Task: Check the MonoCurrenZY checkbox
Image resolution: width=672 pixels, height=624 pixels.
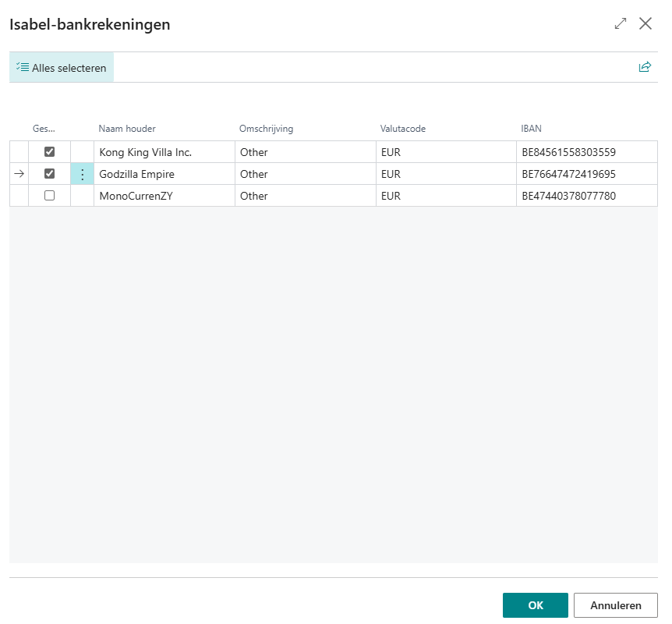Action: pyautogui.click(x=50, y=196)
